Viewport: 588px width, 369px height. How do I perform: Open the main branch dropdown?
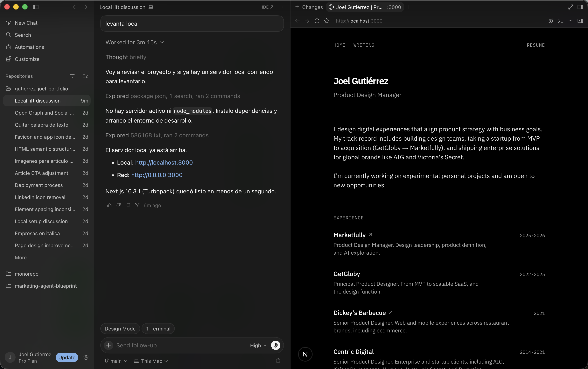(x=116, y=361)
